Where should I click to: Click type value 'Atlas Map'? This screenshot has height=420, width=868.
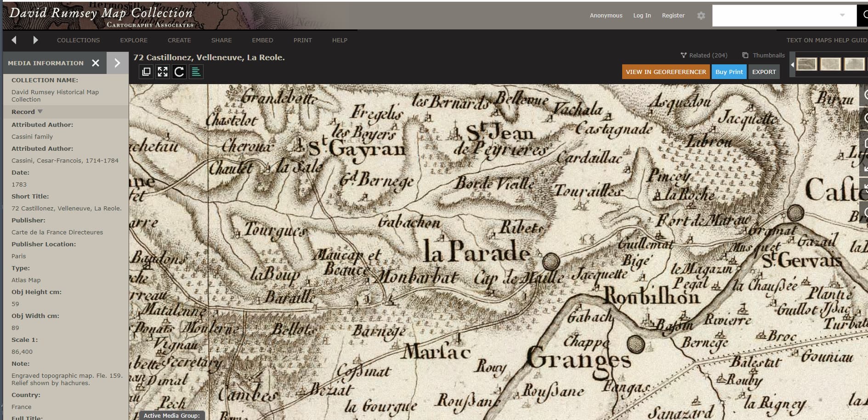(x=26, y=280)
